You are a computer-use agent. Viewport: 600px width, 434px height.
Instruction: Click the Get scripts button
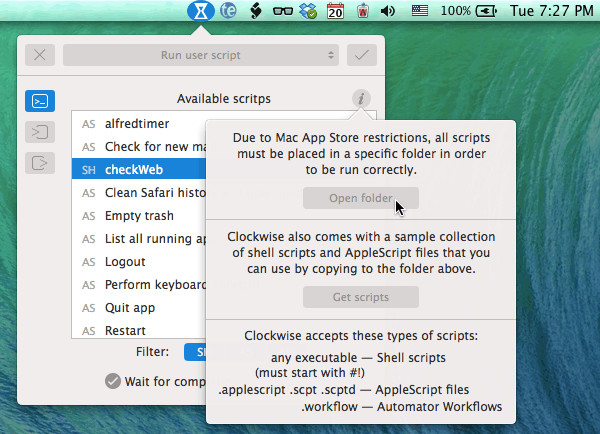[x=361, y=297]
